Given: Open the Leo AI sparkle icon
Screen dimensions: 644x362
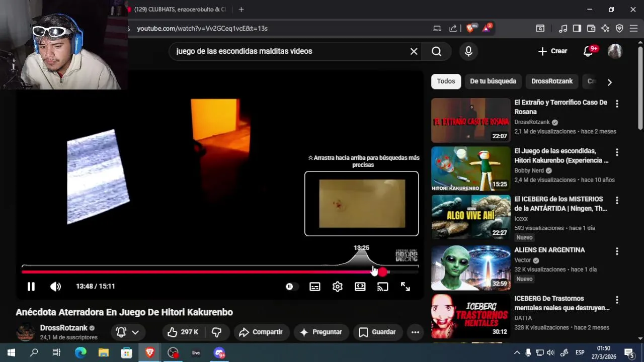Looking at the screenshot, I should tap(605, 29).
